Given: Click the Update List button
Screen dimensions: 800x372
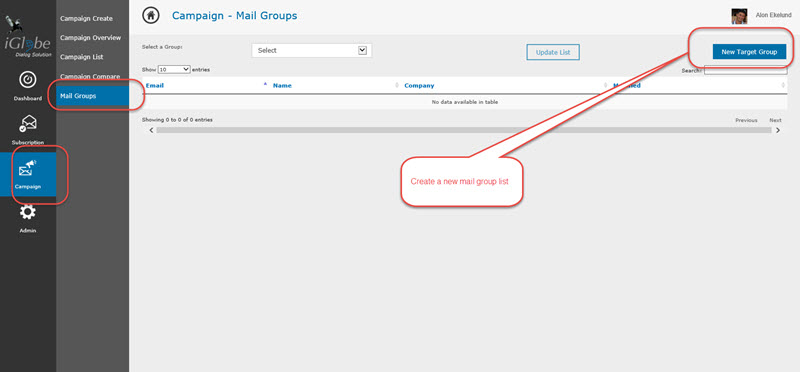Looking at the screenshot, I should coord(553,52).
